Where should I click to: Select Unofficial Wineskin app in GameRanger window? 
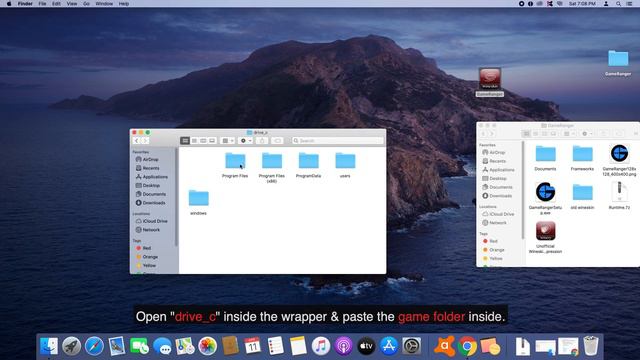(545, 231)
